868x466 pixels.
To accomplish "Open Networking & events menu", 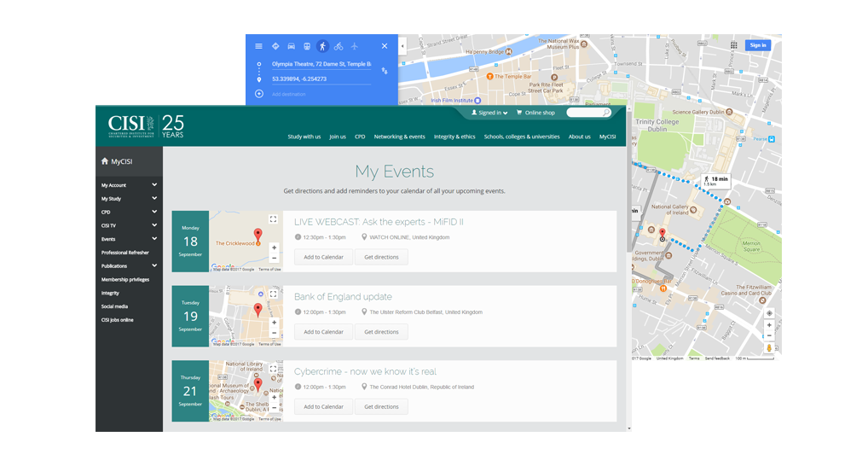I will click(399, 137).
